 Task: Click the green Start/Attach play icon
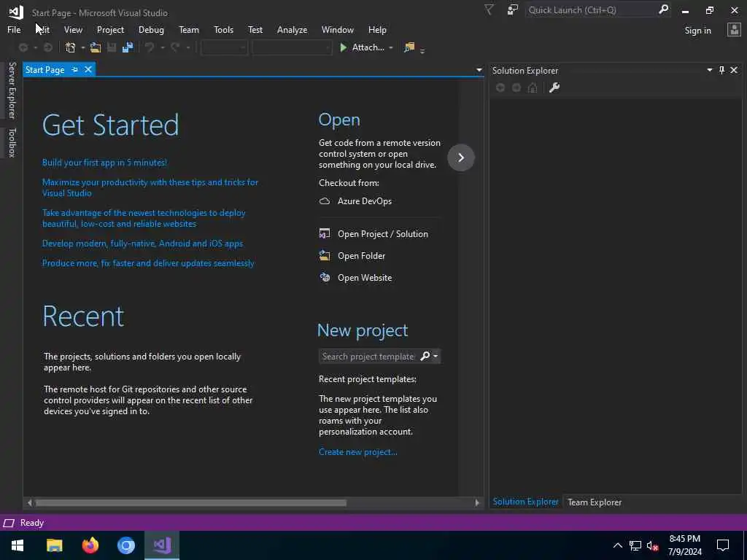point(343,47)
